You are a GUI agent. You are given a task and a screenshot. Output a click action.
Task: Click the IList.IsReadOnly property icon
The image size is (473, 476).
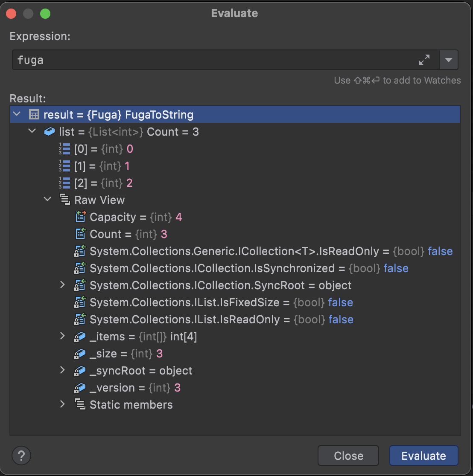coord(81,319)
